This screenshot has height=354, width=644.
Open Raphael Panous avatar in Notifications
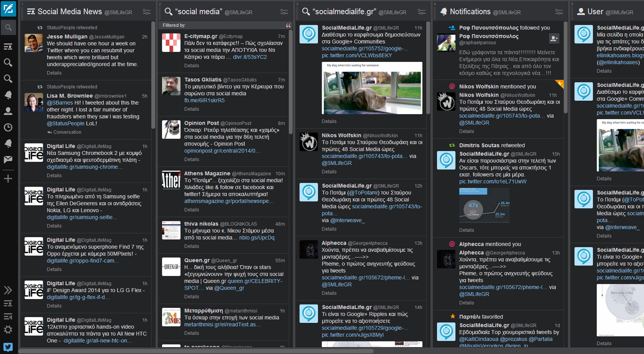point(446,42)
